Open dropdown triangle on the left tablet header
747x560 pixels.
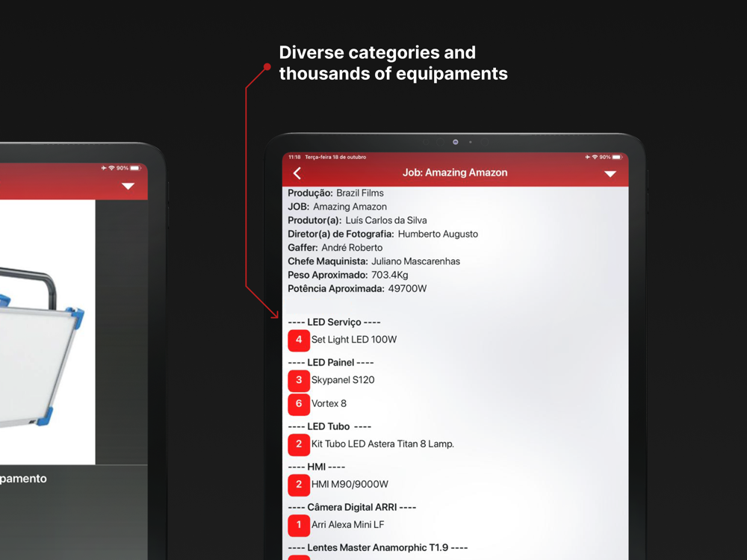pos(128,186)
